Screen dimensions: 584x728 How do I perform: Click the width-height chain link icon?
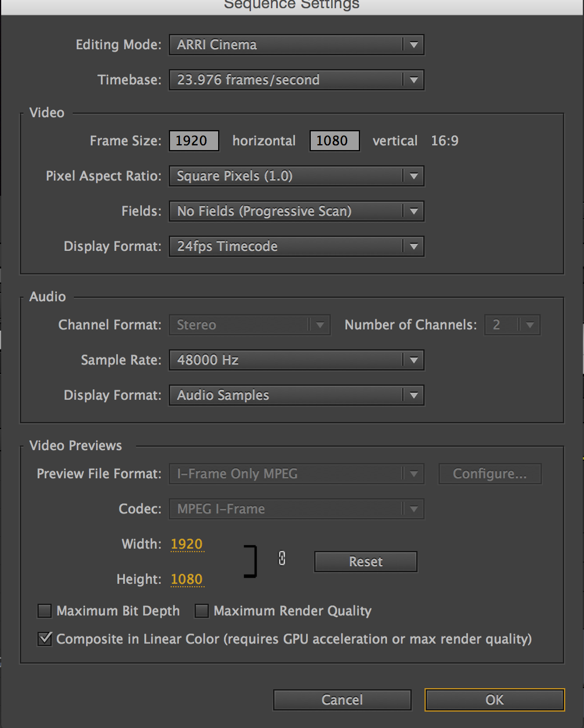(x=282, y=559)
